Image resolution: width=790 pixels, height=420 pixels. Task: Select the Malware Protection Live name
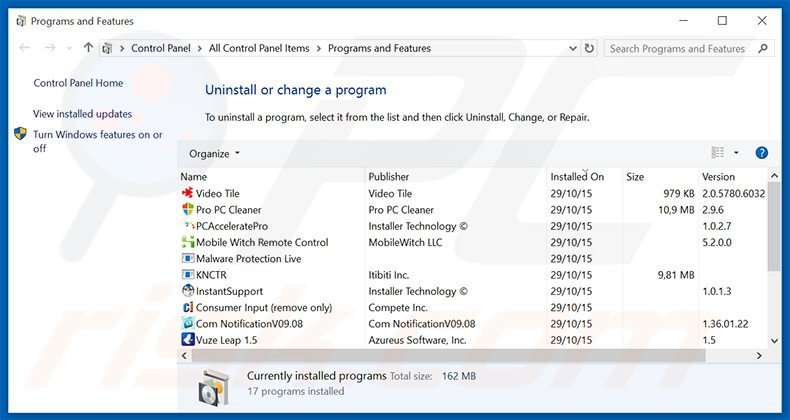coord(248,258)
